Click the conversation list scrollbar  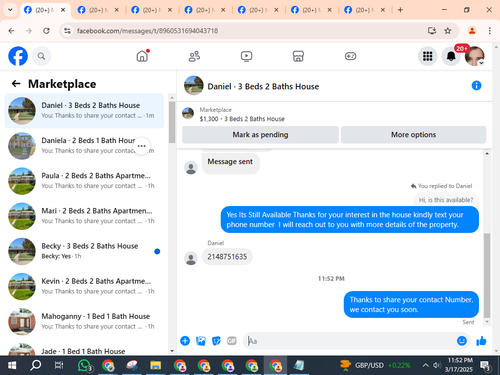tap(172, 122)
